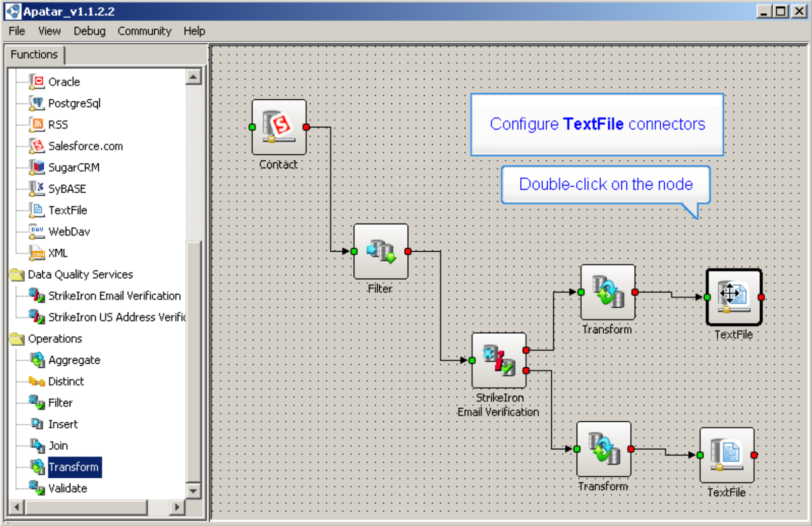Select the XML connector icon
812x526 pixels.
37,253
